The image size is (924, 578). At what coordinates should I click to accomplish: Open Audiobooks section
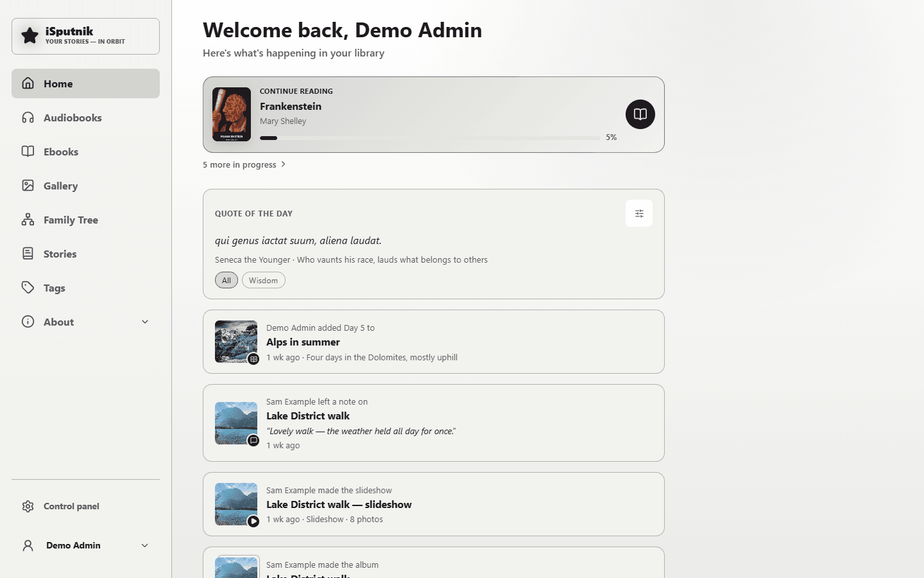85,118
